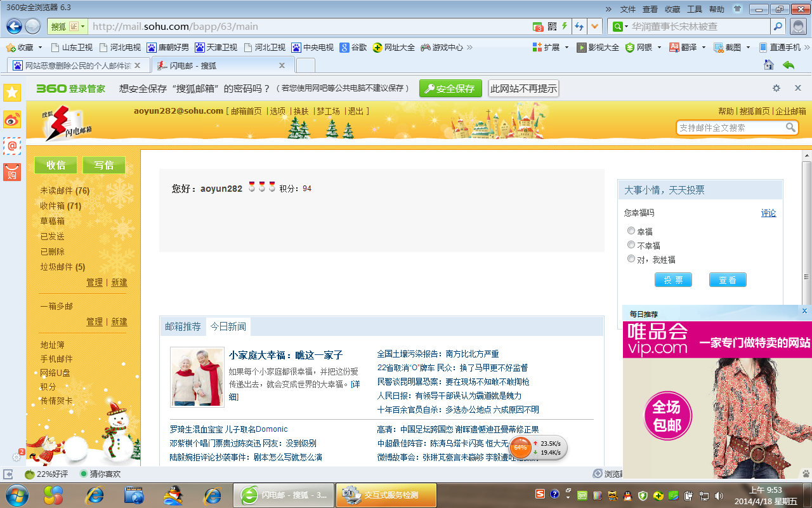Open the 文件 menu
The image size is (812, 508).
628,9
